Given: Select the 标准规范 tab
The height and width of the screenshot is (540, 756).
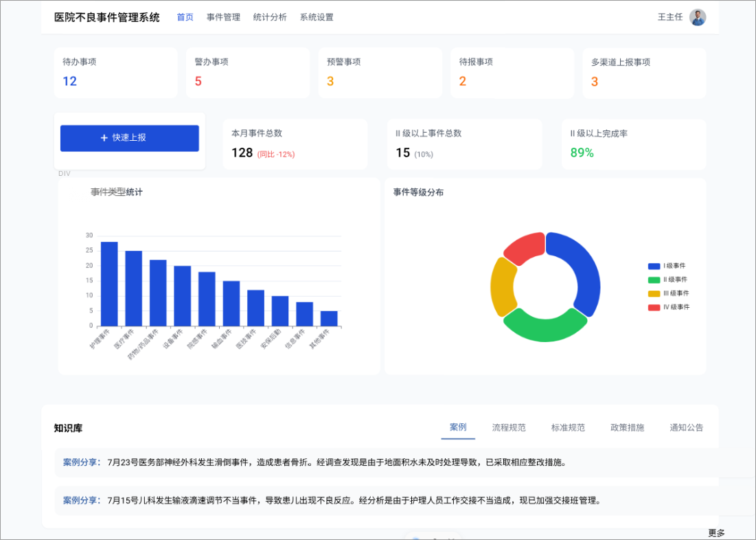Looking at the screenshot, I should pos(567,427).
